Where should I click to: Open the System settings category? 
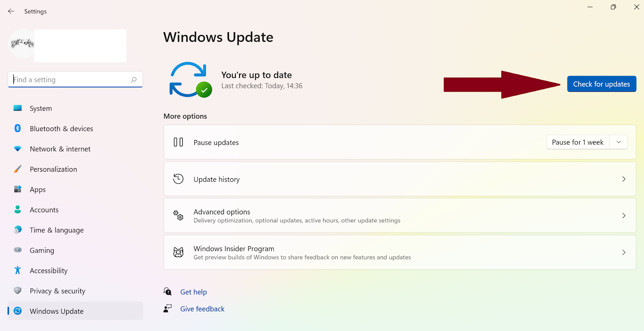click(75, 108)
